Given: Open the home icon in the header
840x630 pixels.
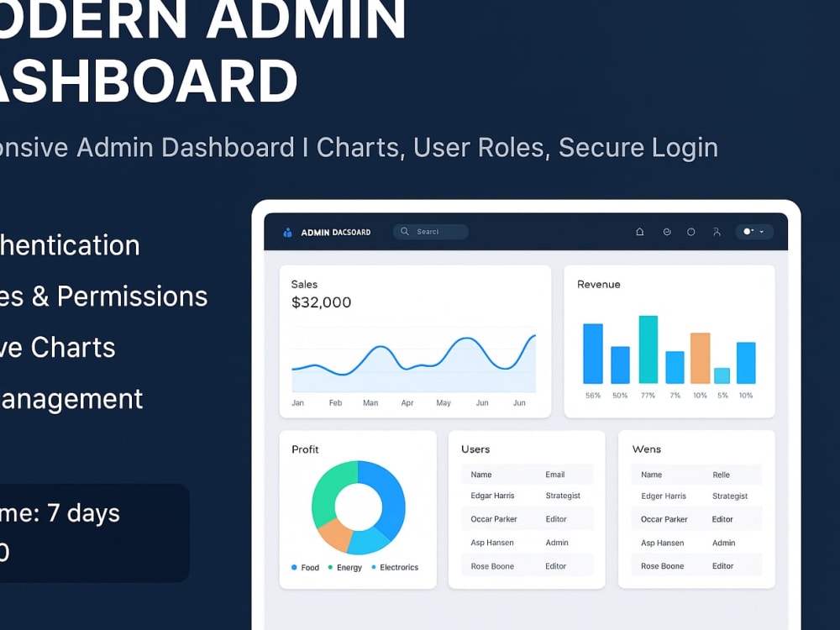Looking at the screenshot, I should [639, 232].
